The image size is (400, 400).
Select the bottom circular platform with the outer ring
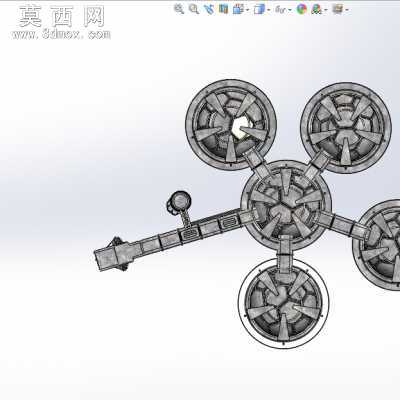point(284,304)
